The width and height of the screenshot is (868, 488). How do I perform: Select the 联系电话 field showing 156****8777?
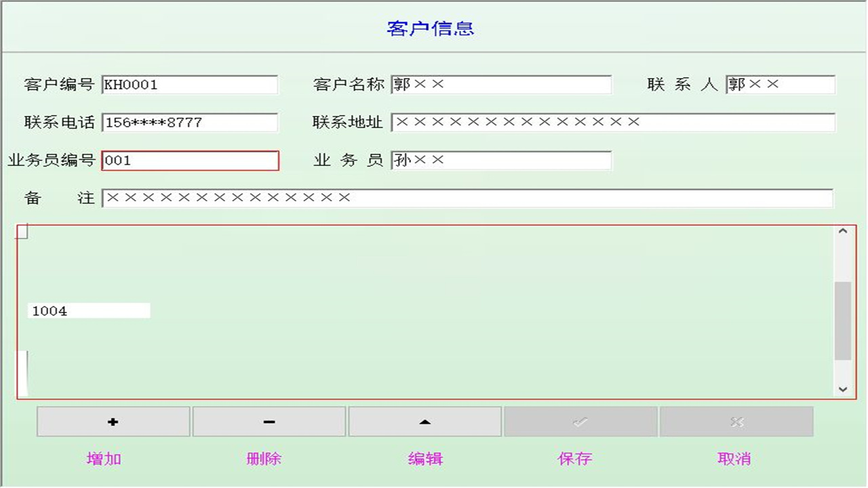tap(190, 122)
